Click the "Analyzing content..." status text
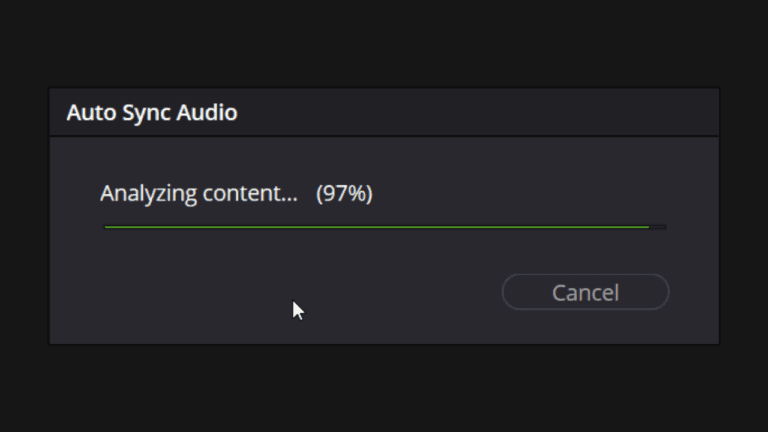 [x=199, y=193]
